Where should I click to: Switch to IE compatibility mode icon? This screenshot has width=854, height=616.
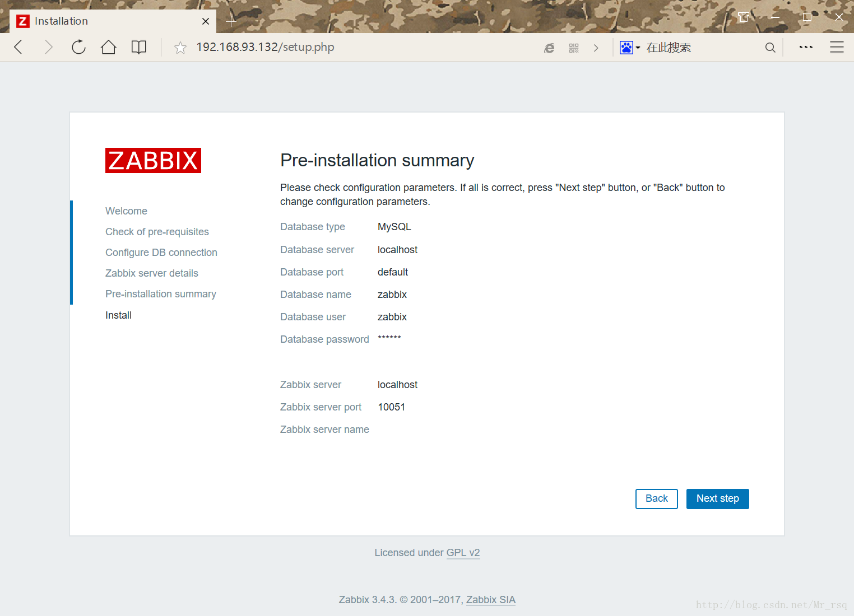click(x=549, y=48)
